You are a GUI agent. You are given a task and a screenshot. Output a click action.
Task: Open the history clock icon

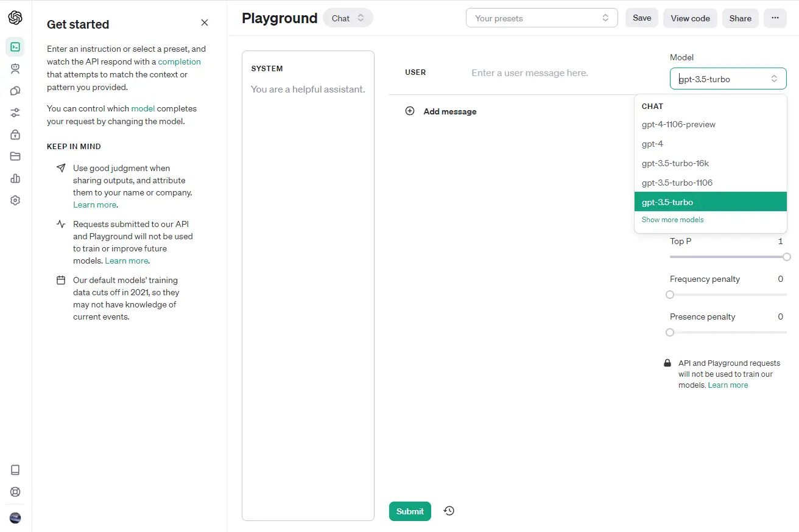coord(449,511)
